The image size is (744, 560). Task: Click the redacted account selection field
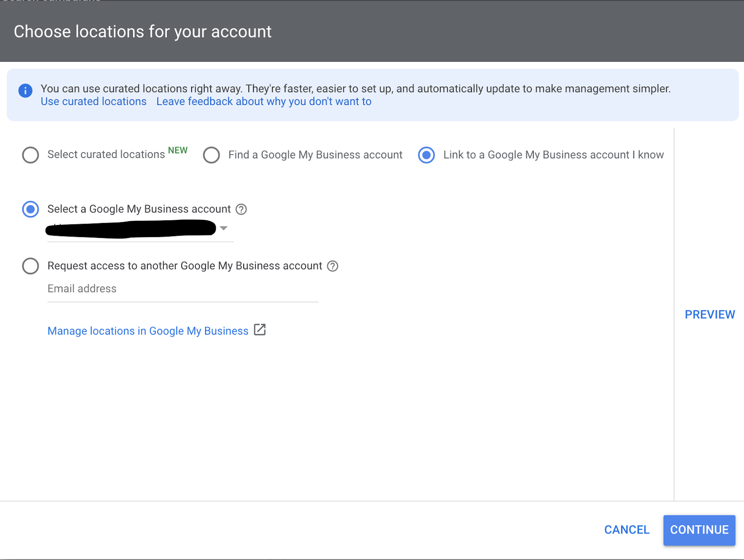click(130, 229)
